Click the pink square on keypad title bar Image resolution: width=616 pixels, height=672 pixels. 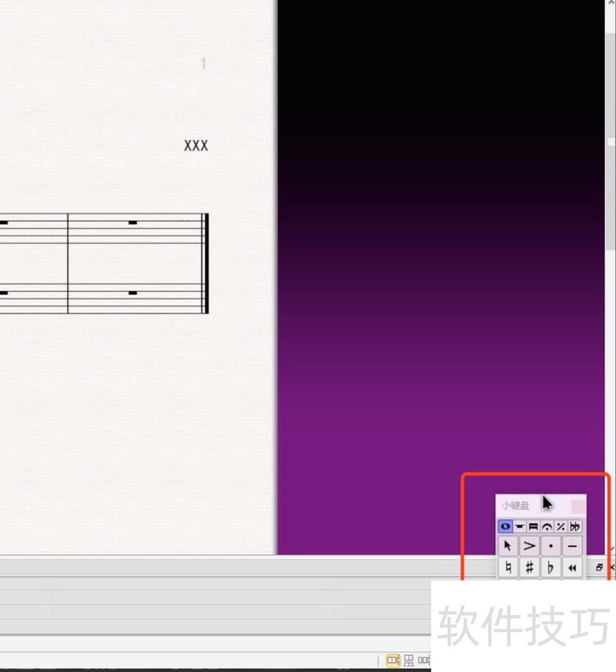[x=577, y=506]
